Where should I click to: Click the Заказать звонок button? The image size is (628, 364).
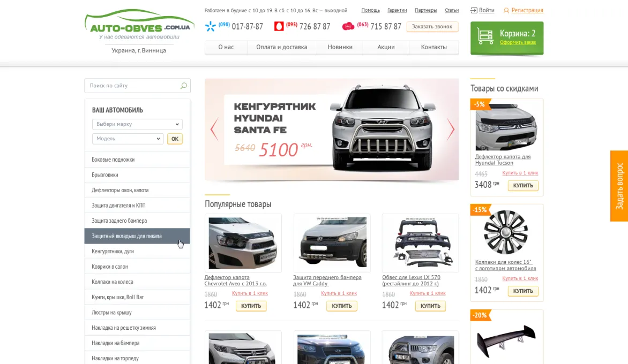point(432,26)
